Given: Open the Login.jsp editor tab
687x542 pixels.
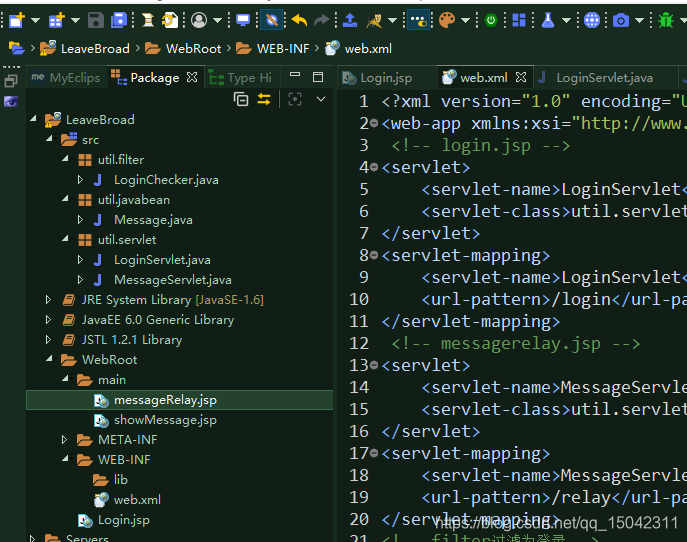Looking at the screenshot, I should (378, 78).
